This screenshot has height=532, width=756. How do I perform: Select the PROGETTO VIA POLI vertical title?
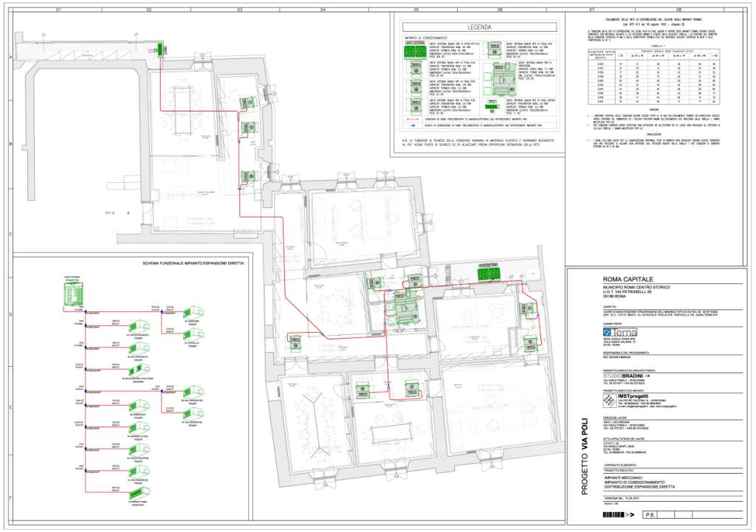click(x=583, y=455)
